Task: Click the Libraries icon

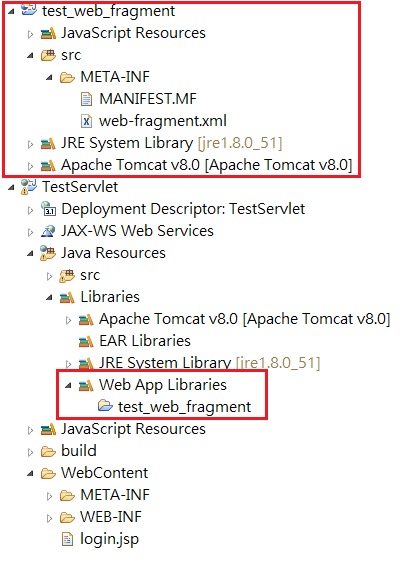Action: [x=67, y=298]
